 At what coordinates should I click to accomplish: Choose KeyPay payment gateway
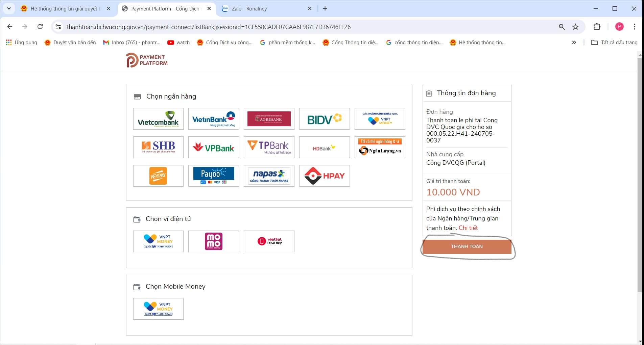tap(158, 176)
